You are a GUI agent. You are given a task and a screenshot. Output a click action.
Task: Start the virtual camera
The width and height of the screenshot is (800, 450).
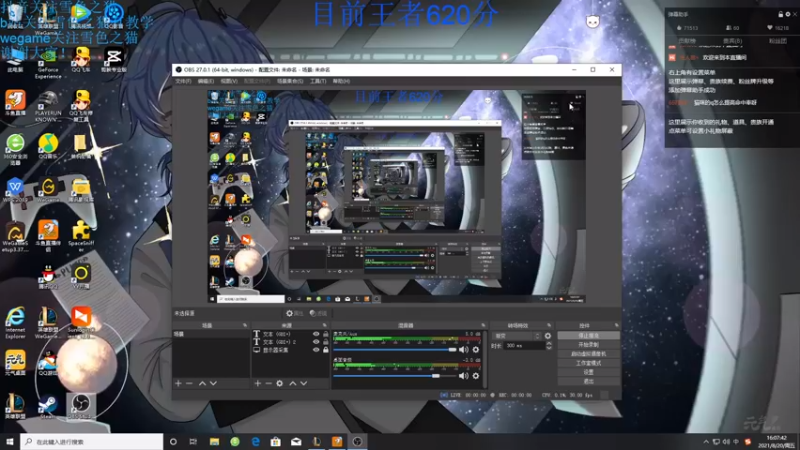click(588, 354)
